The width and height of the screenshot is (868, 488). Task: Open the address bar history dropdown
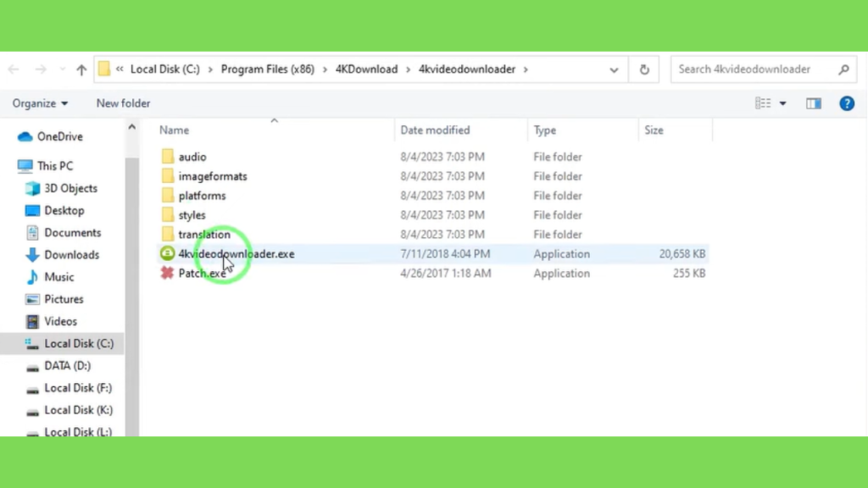614,69
